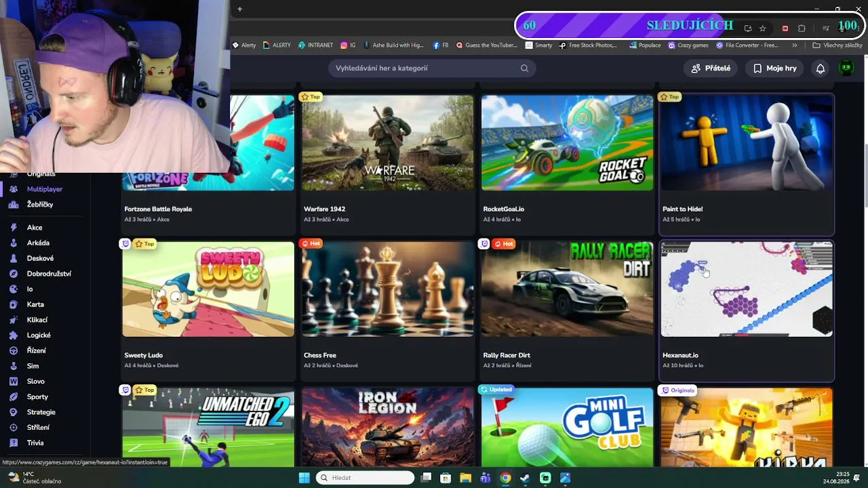The width and height of the screenshot is (868, 488).
Task: Open the Přátelé friends panel
Action: [711, 68]
